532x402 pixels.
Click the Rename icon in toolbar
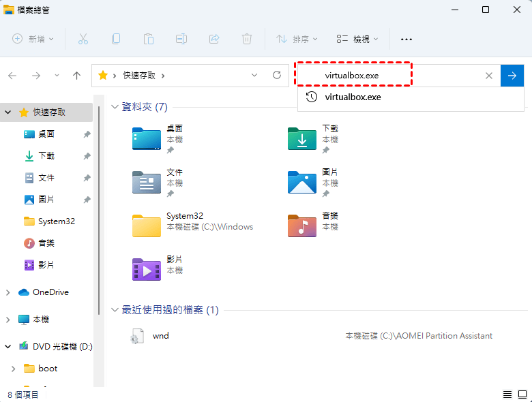(181, 39)
